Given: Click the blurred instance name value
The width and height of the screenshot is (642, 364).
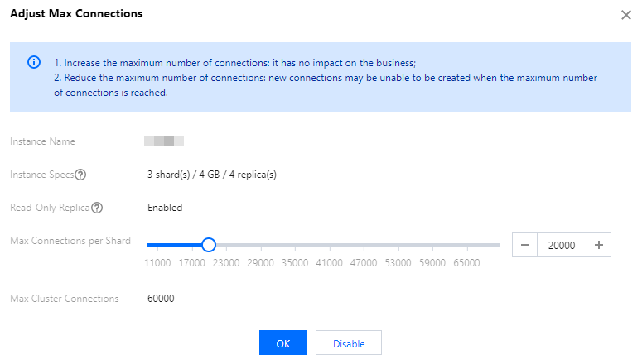Looking at the screenshot, I should click(x=163, y=141).
